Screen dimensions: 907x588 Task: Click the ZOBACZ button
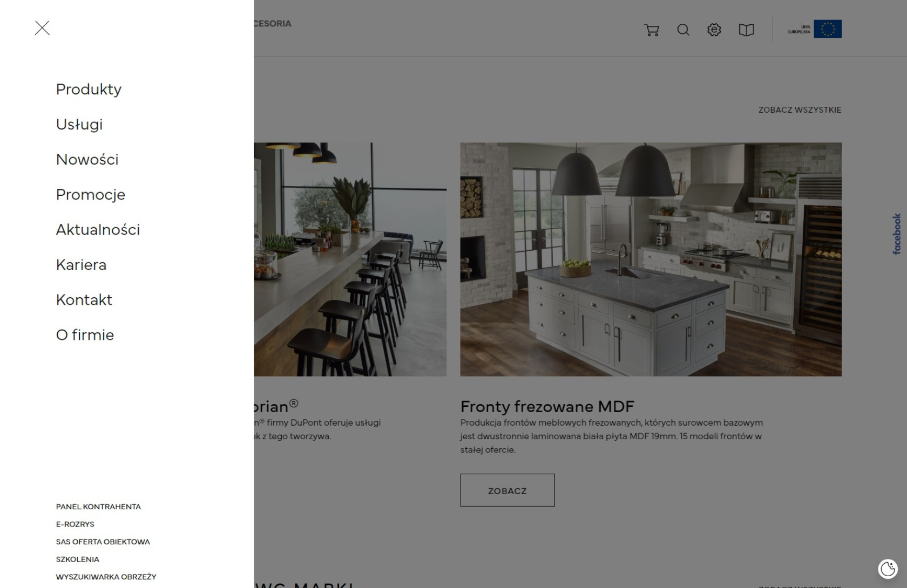click(507, 490)
